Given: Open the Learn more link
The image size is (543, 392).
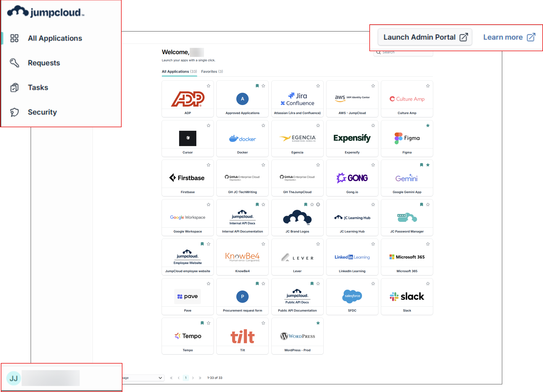Looking at the screenshot, I should click(509, 37).
